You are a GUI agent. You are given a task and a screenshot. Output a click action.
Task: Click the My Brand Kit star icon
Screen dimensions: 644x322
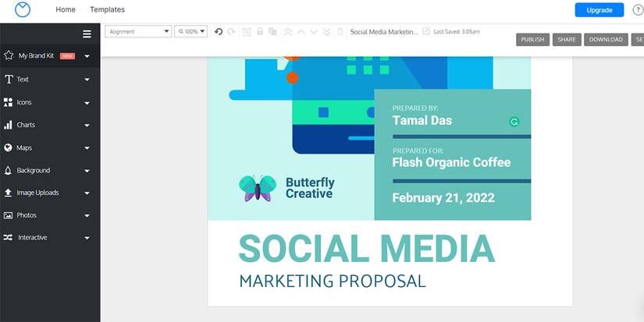tap(9, 55)
